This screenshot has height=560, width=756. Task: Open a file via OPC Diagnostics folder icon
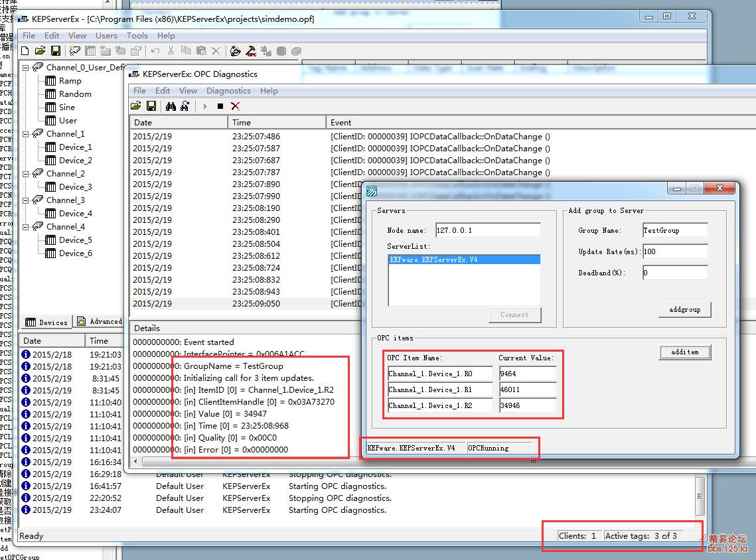(136, 106)
